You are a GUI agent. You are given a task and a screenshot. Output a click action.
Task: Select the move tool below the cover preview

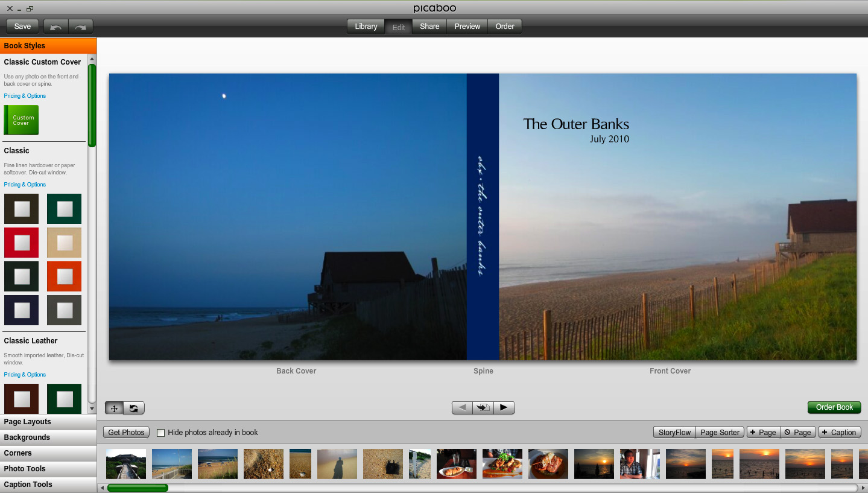113,407
